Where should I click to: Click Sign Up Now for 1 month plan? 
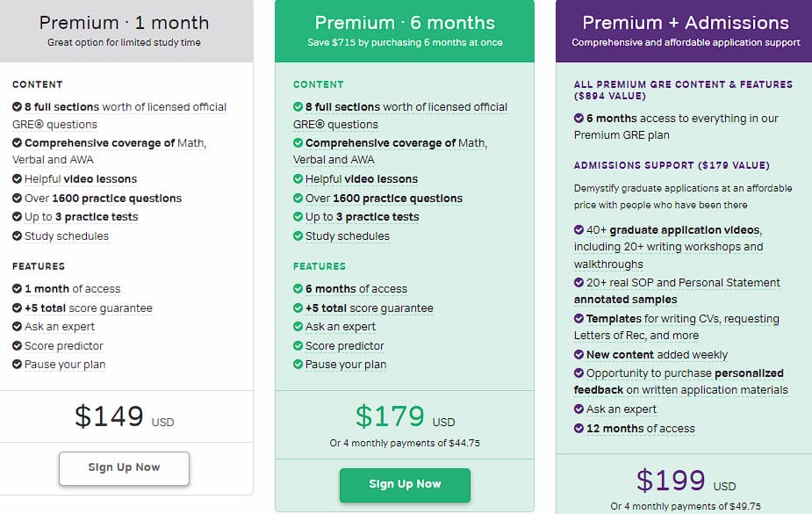(124, 468)
